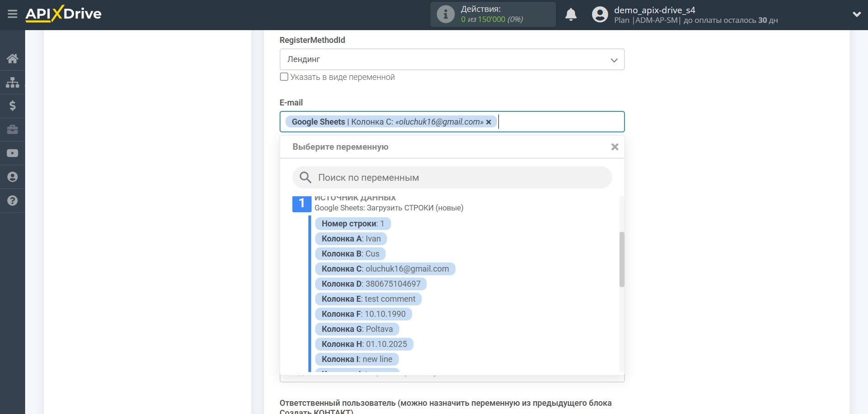
Task: Click the briefcase icon in sidebar
Action: tap(12, 130)
